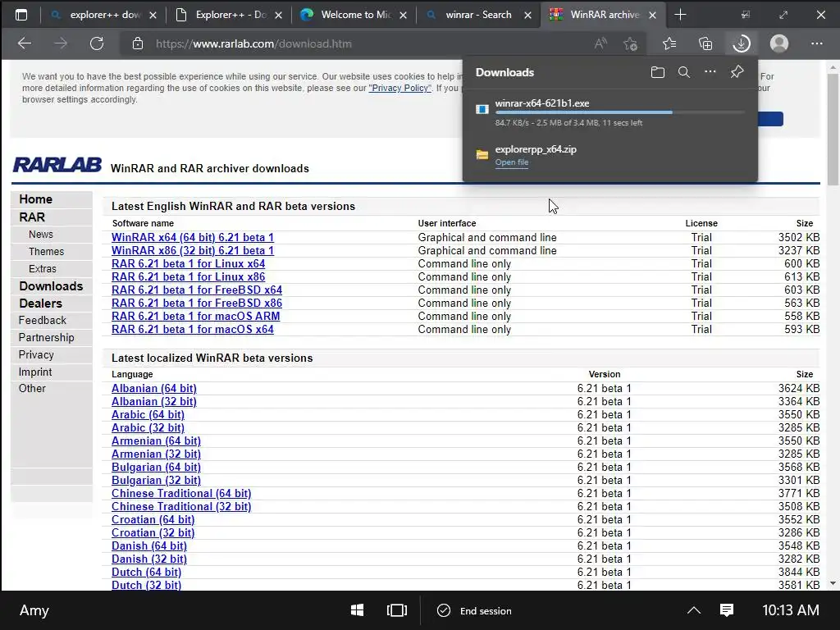Click the site lock icon

pyautogui.click(x=138, y=44)
